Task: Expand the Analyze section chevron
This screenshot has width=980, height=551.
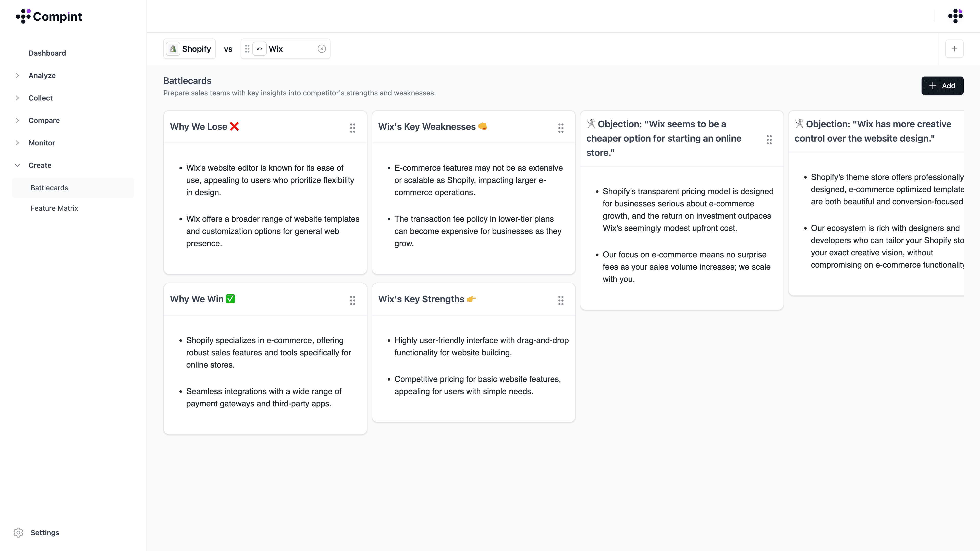Action: (17, 75)
